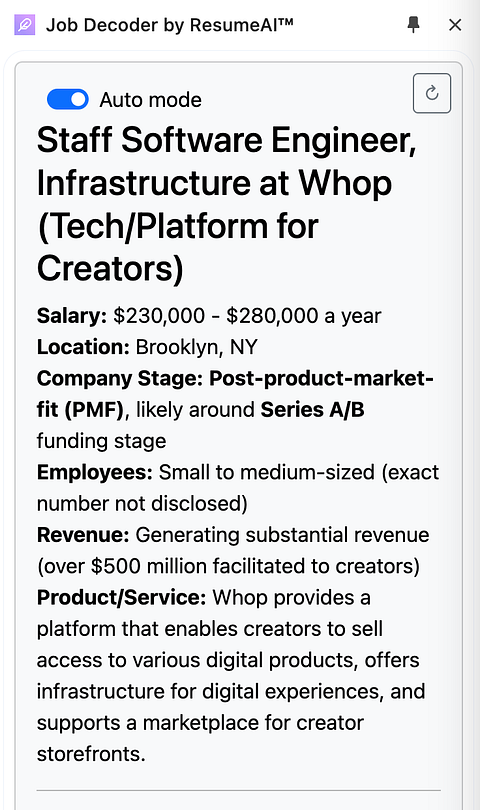
Task: Close the Job Decoder panel
Action: pos(455,25)
